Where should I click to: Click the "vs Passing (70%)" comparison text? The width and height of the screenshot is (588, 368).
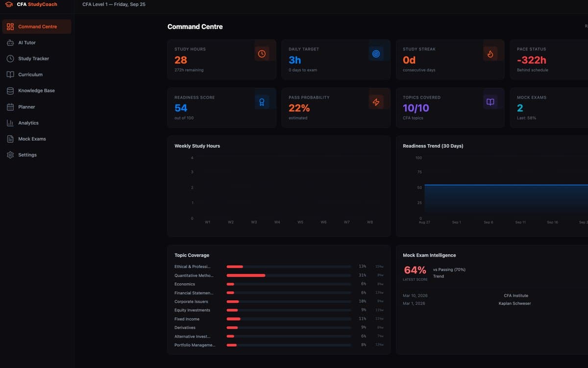pos(449,270)
